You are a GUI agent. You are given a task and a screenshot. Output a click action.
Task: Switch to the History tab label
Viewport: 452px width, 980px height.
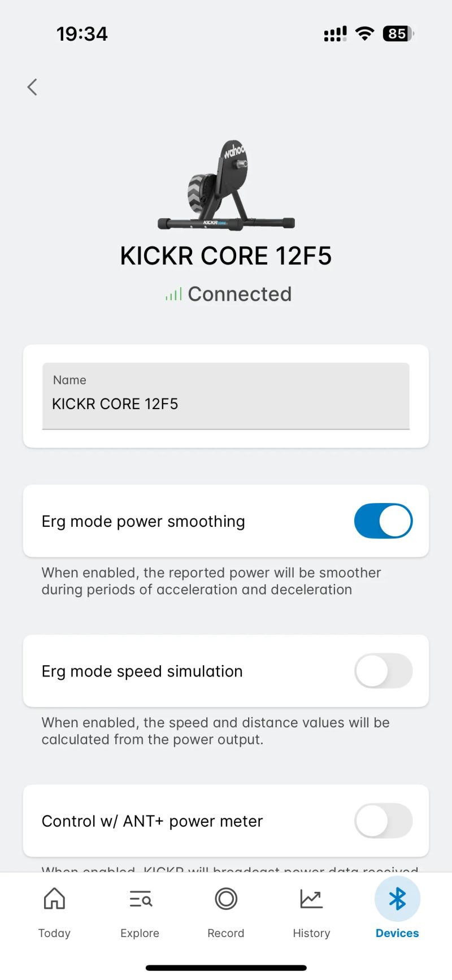click(311, 933)
